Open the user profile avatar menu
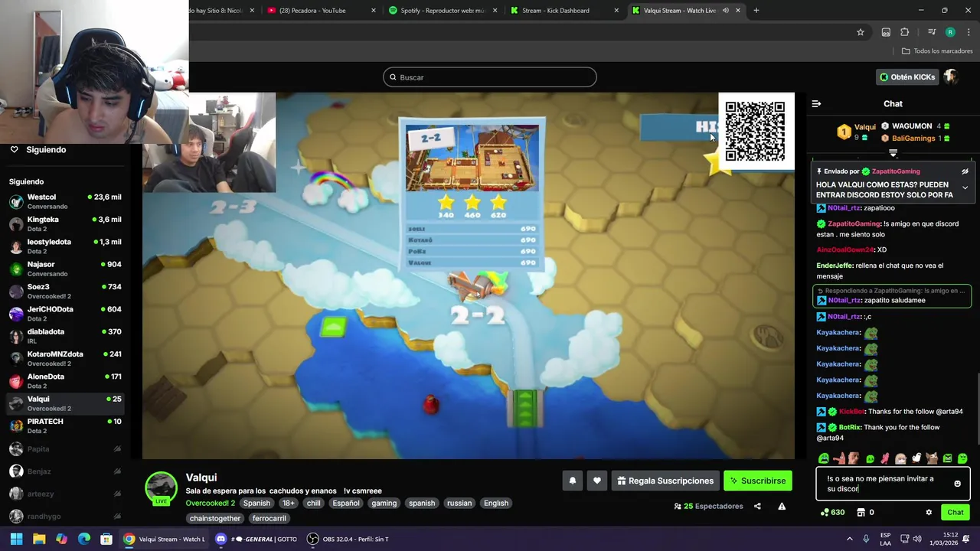The height and width of the screenshot is (551, 980). 951,77
